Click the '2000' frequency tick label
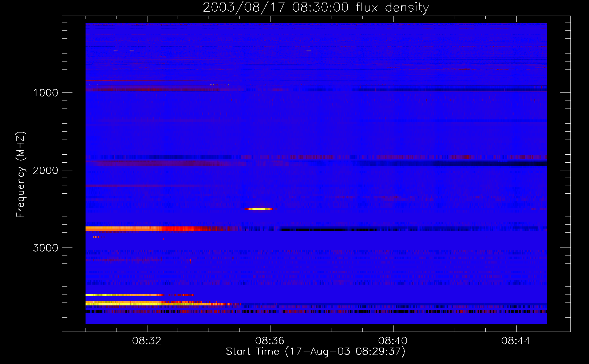 tap(46, 170)
